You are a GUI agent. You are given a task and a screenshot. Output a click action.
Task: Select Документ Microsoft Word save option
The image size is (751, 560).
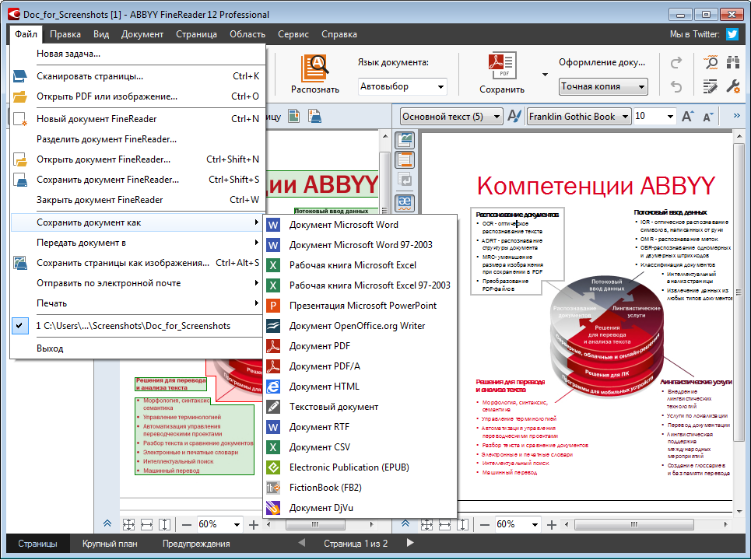tap(360, 225)
